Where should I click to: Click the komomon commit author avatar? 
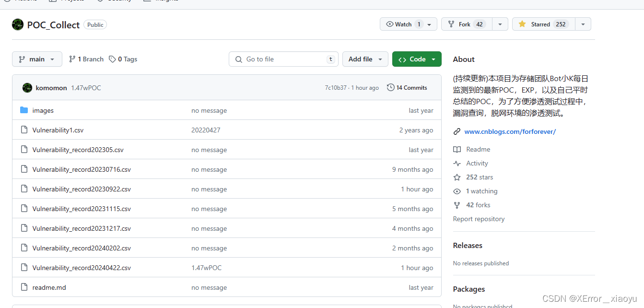(27, 88)
